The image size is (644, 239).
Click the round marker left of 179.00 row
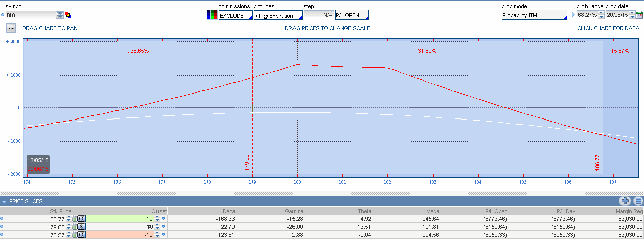pyautogui.click(x=2, y=226)
